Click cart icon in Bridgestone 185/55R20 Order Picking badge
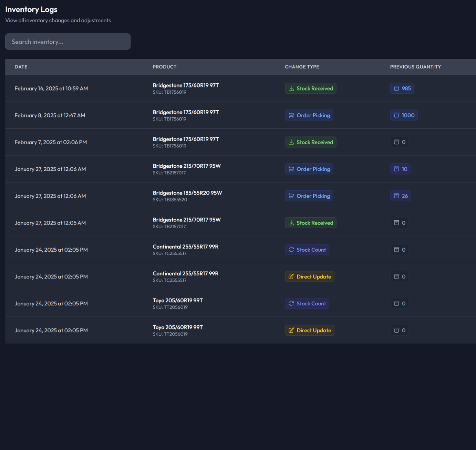The image size is (476, 450). click(x=291, y=196)
